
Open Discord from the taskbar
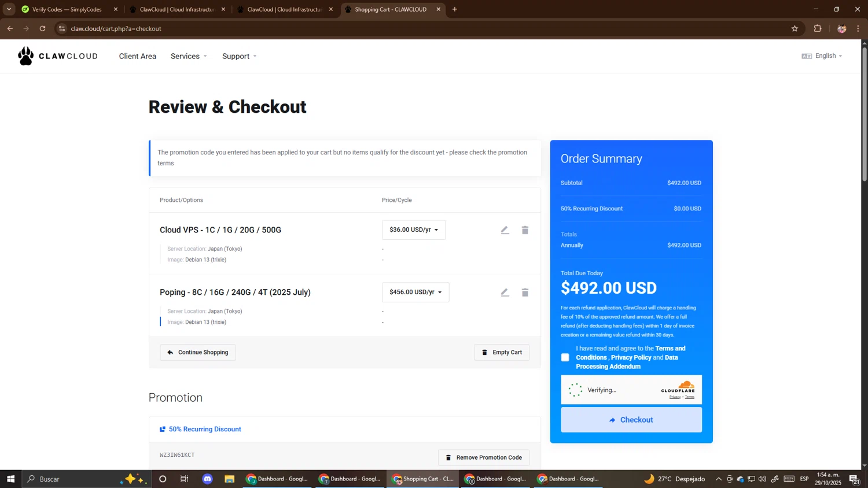tap(208, 479)
